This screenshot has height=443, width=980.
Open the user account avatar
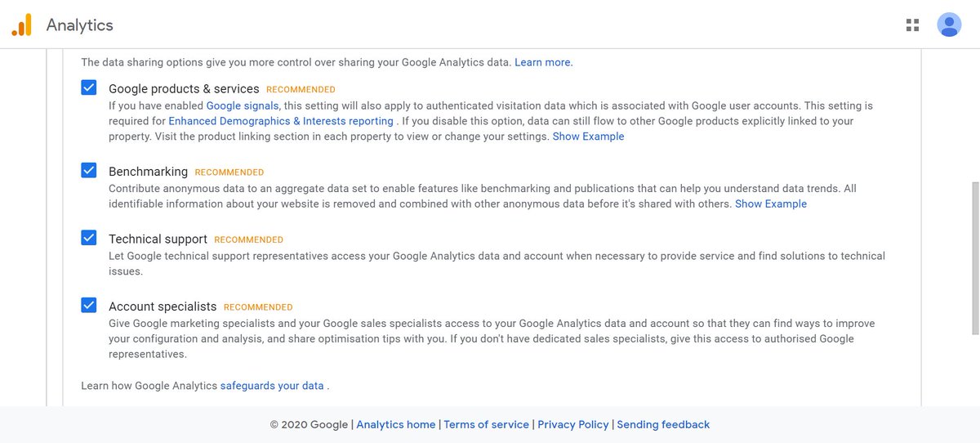[x=949, y=25]
